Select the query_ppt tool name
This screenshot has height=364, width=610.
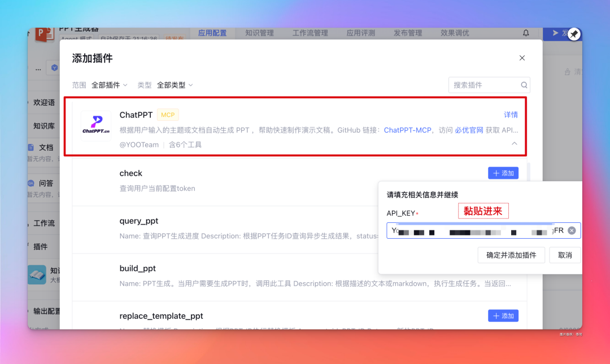[139, 221]
